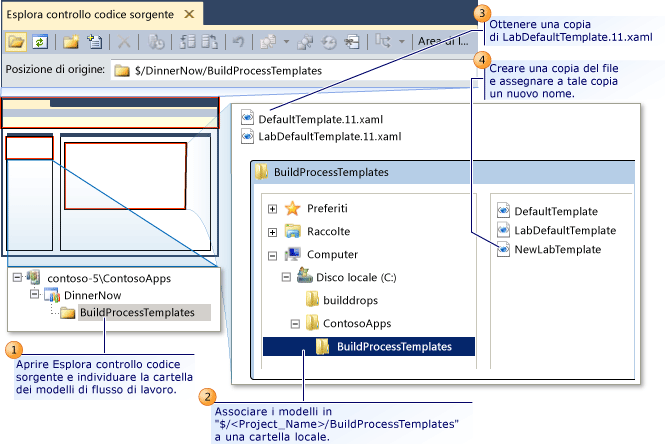Collapse the DinnerNow project node
The height and width of the screenshot is (444, 665).
35,294
